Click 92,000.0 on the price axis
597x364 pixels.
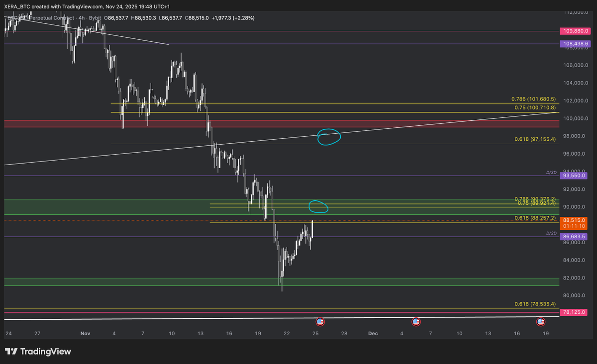pyautogui.click(x=575, y=189)
